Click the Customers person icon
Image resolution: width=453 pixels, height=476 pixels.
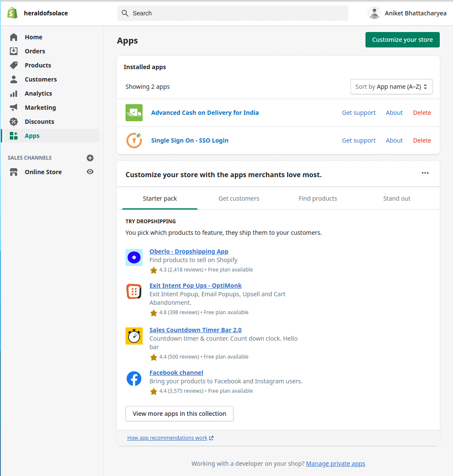pos(14,79)
